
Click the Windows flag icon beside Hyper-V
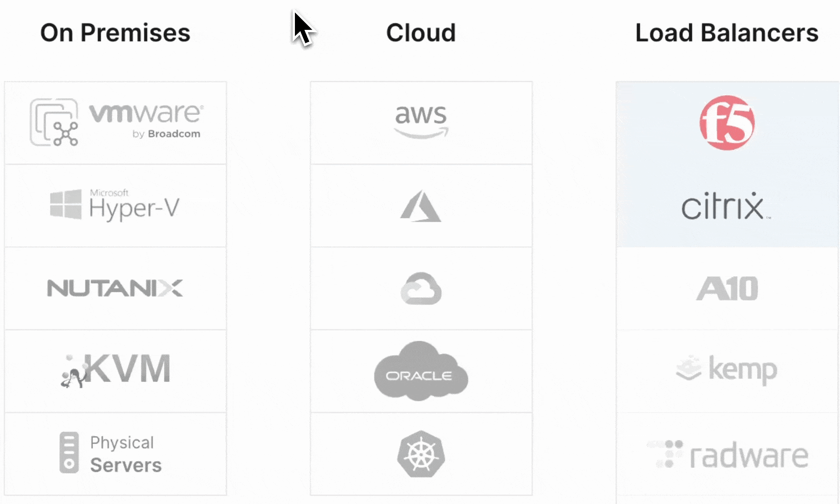pos(66,204)
